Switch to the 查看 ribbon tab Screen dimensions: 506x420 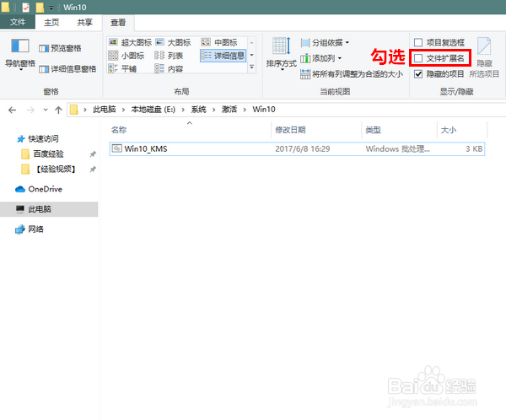pyautogui.click(x=118, y=23)
